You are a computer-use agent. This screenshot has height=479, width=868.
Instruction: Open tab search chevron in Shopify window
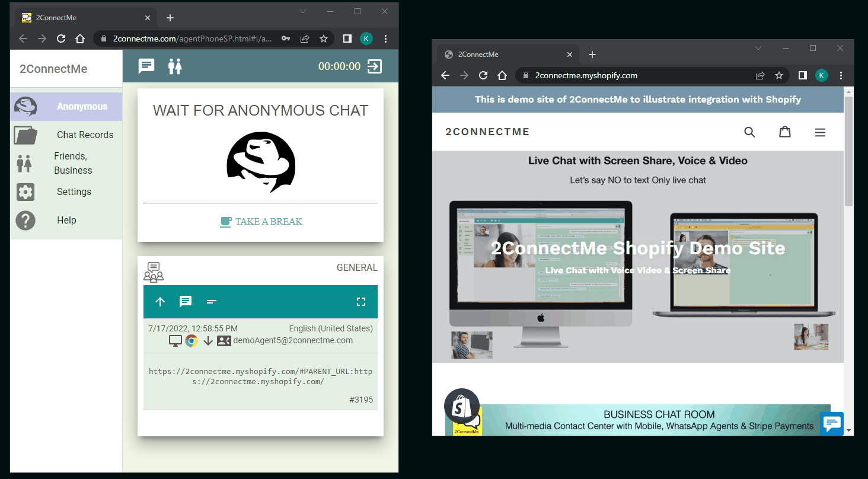tap(758, 48)
